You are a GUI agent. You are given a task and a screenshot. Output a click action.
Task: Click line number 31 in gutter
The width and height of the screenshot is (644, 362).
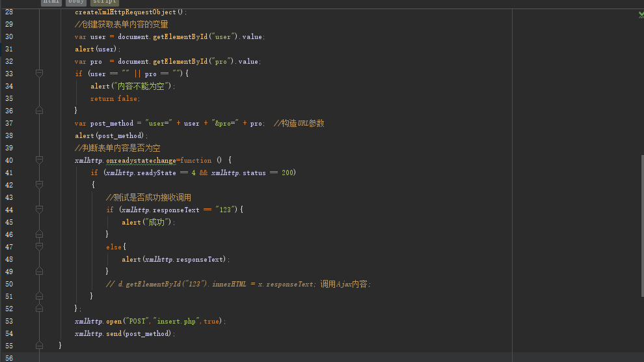[9, 49]
